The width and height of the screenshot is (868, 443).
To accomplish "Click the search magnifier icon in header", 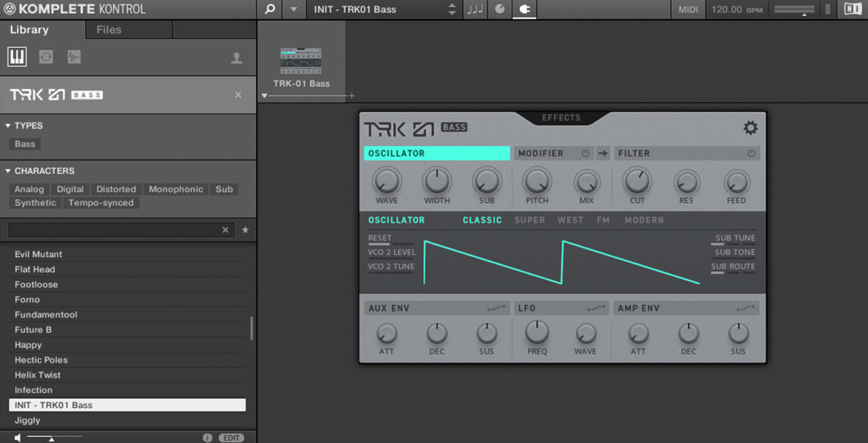I will (269, 9).
